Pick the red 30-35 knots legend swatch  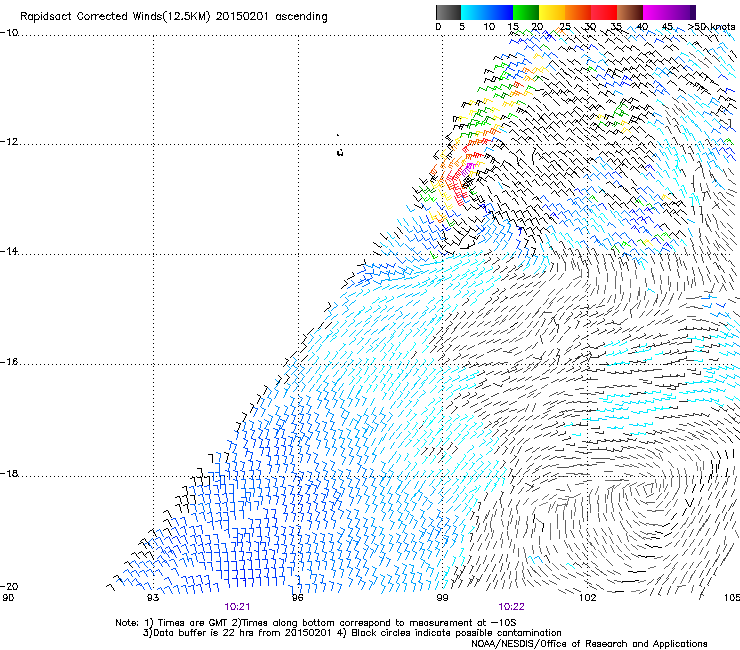click(604, 12)
